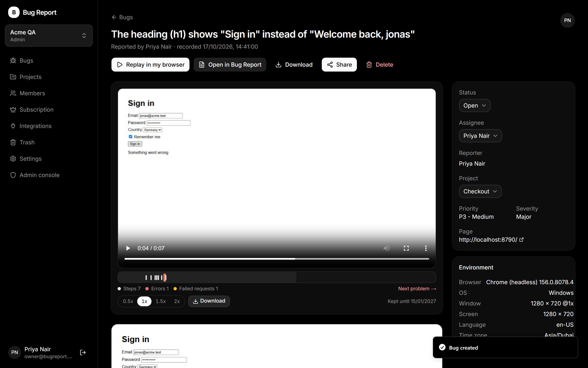
Task: Click the external link icon by page URL
Action: 521,240
